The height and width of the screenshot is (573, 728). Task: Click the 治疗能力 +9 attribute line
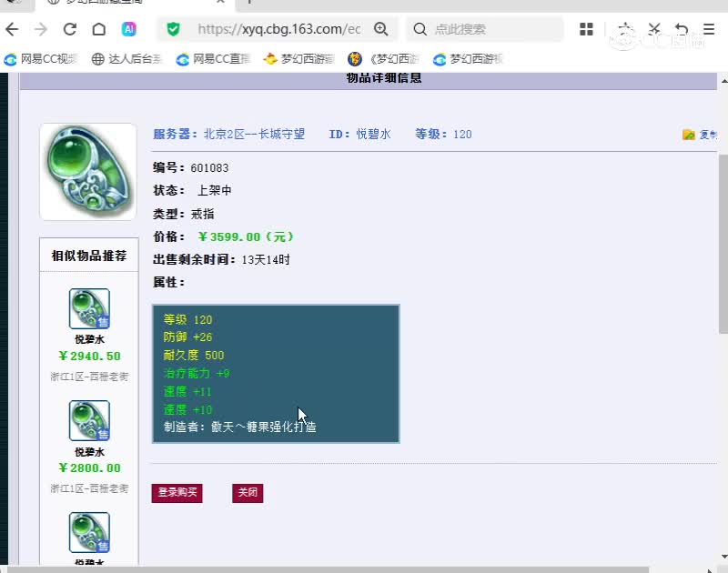197,374
